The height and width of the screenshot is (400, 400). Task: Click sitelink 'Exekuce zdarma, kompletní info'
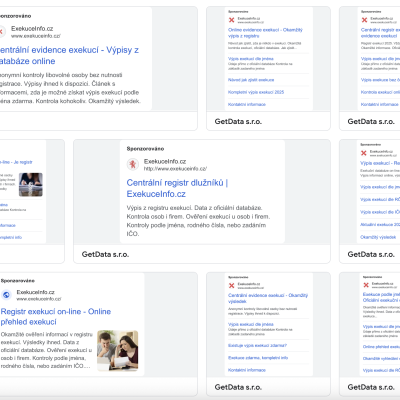pos(258,358)
